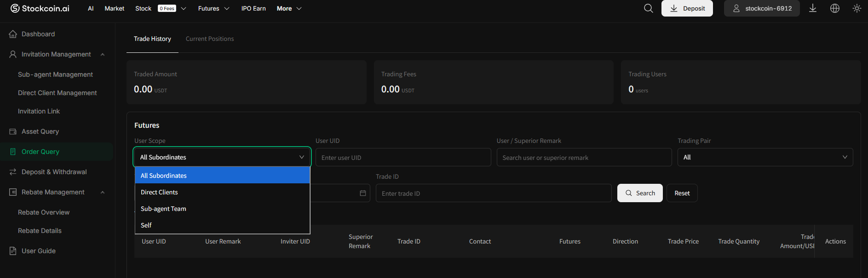Open Rebate Overview in sidebar
The width and height of the screenshot is (868, 278).
(44, 212)
